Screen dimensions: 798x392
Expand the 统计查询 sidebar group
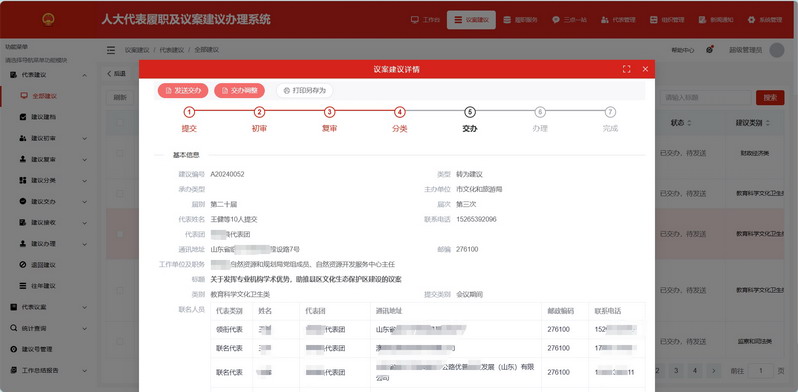coord(84,328)
